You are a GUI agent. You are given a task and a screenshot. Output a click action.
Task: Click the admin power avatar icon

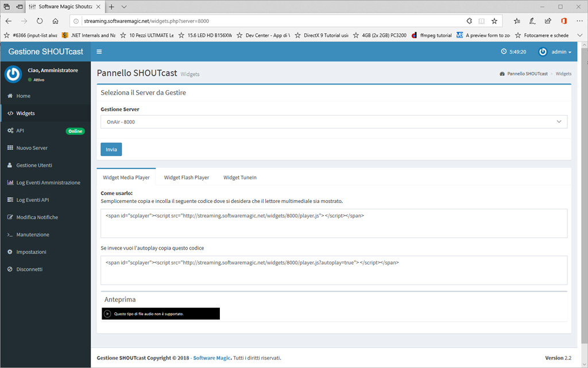point(543,52)
